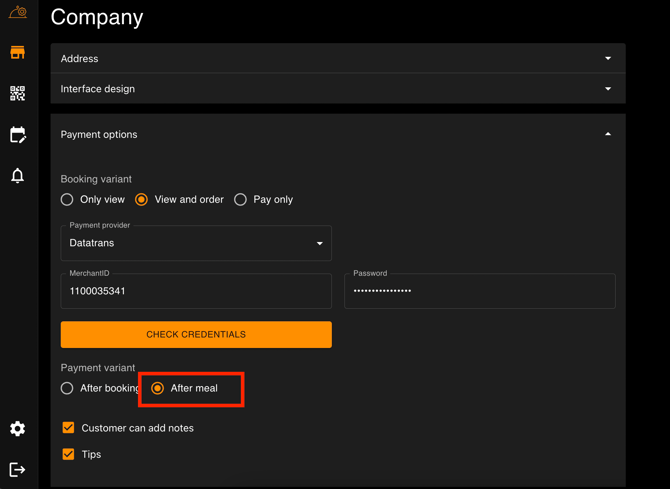Open the calendar edit icon in sidebar
The height and width of the screenshot is (489, 670).
pos(17,134)
